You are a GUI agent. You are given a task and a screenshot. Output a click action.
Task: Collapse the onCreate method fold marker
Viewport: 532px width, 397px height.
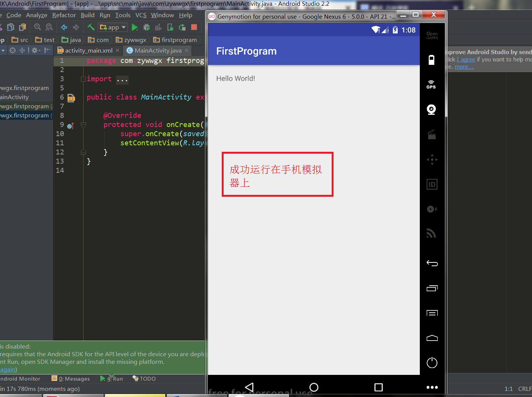pos(83,125)
